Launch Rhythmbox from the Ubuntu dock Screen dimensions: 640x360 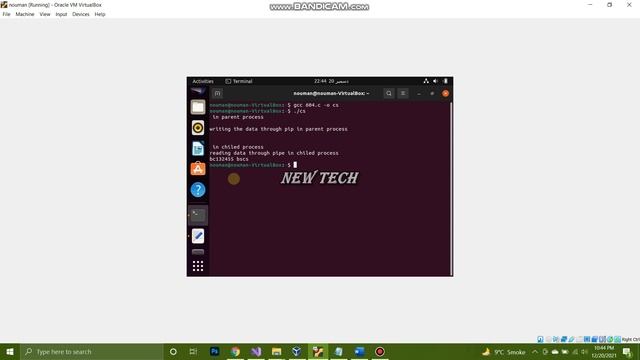pos(198,128)
